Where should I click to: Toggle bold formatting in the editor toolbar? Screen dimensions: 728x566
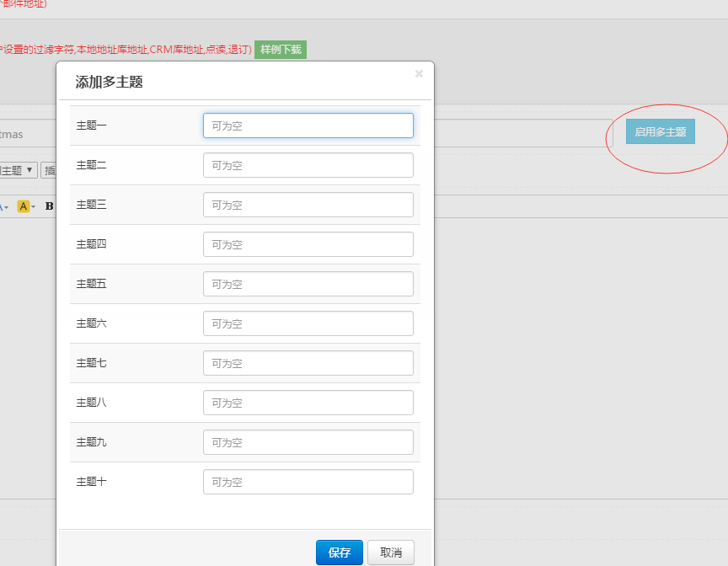pos(49,206)
